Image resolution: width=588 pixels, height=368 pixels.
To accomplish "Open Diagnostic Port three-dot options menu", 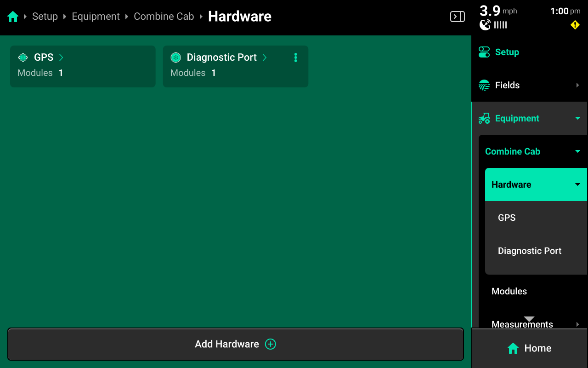I will (x=295, y=57).
